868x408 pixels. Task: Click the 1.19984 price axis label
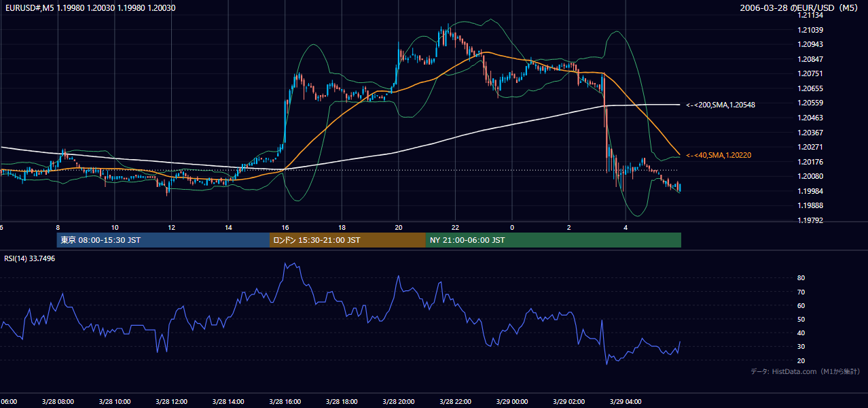pyautogui.click(x=810, y=191)
